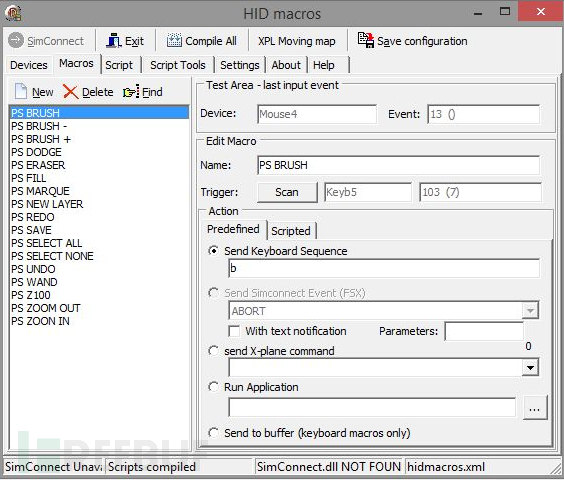Enable the With text notification checkbox

[234, 331]
